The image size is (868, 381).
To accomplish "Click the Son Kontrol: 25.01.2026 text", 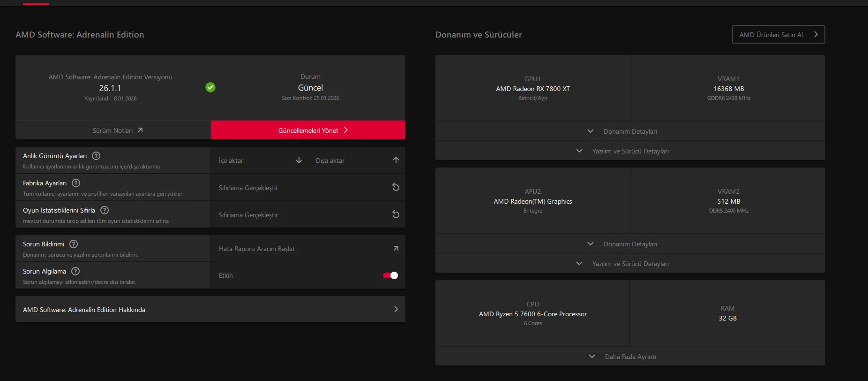I will click(310, 98).
